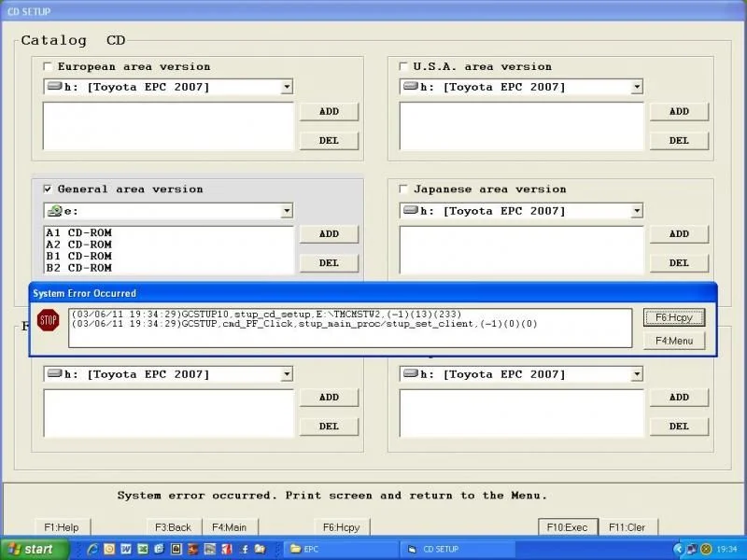Click the error line containing 'cmd_PF_Click'
The height and width of the screenshot is (560, 747).
click(x=304, y=324)
